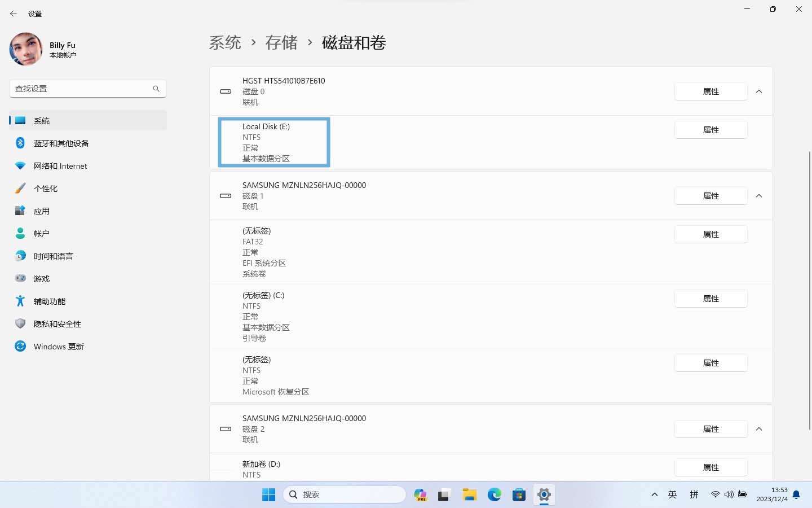Open File Explorer from taskbar
This screenshot has height=508, width=812.
click(469, 494)
